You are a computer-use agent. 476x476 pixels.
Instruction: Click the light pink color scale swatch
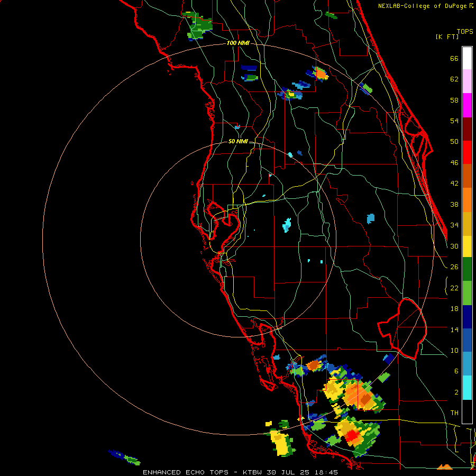tap(467, 81)
